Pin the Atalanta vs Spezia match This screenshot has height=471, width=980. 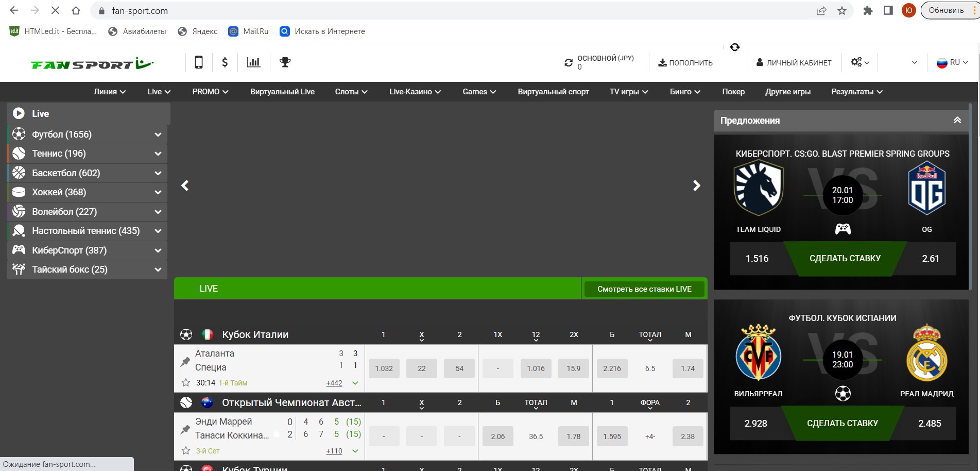[185, 362]
